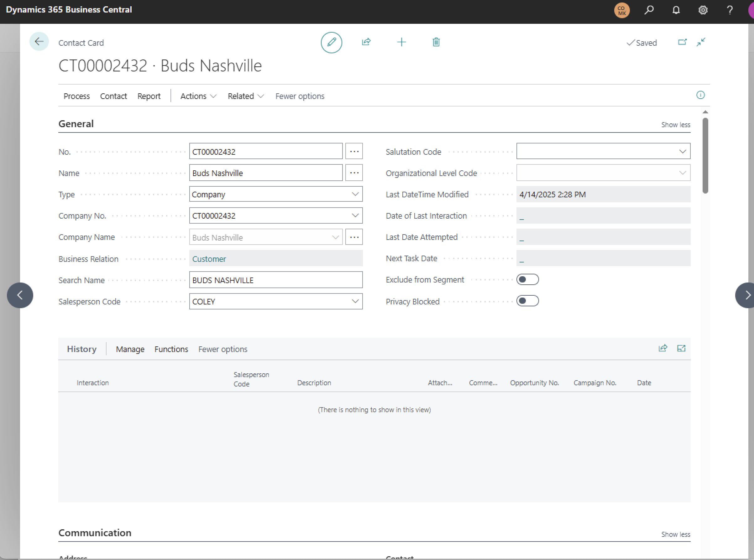Click the delete trash icon
This screenshot has width=754, height=560.
point(436,42)
